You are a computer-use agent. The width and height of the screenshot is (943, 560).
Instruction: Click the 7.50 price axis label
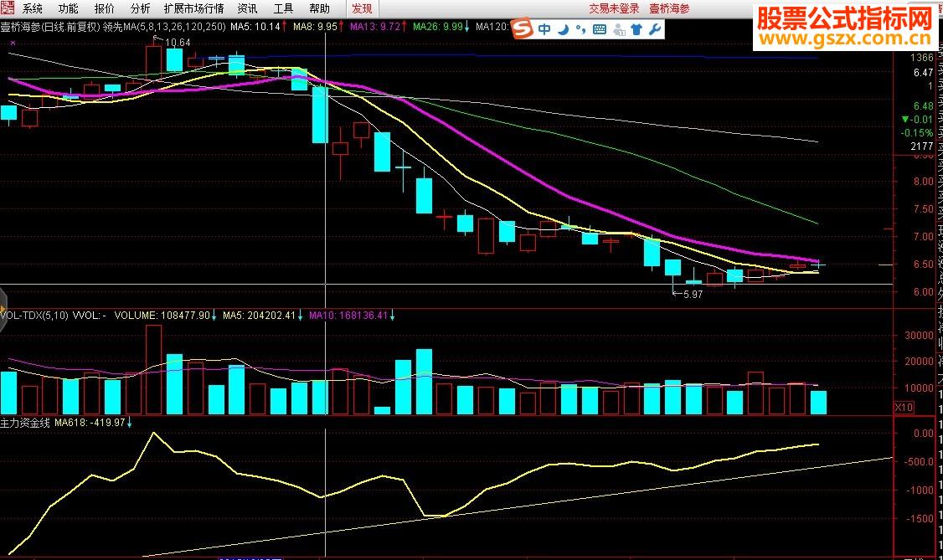point(923,209)
